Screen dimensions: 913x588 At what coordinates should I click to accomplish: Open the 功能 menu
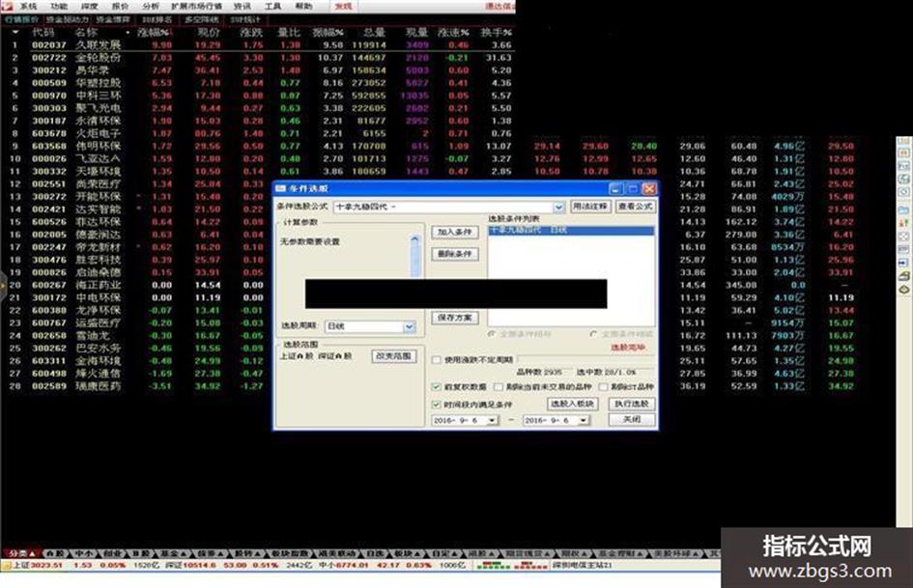59,6
